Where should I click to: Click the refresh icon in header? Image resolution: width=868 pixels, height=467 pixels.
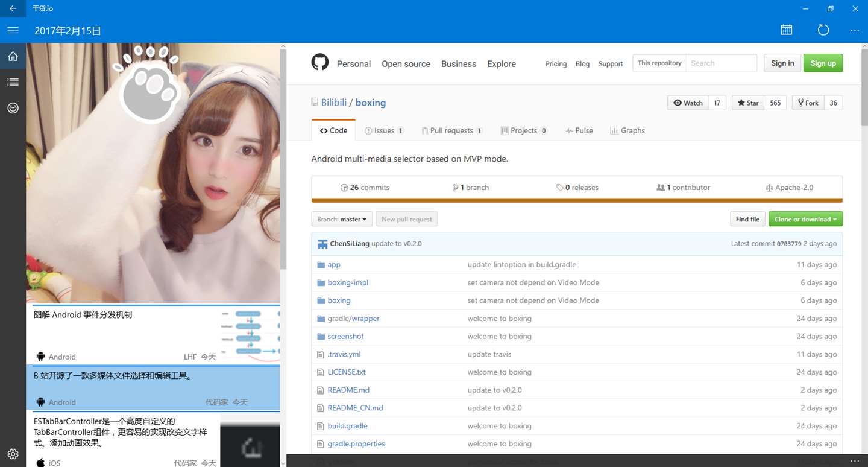tap(823, 30)
